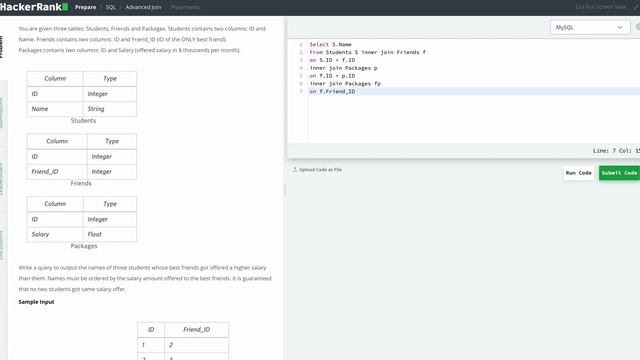Image resolution: width=640 pixels, height=360 pixels.
Task: Click the 'Float' type cell in Packages table
Action: pos(110,234)
